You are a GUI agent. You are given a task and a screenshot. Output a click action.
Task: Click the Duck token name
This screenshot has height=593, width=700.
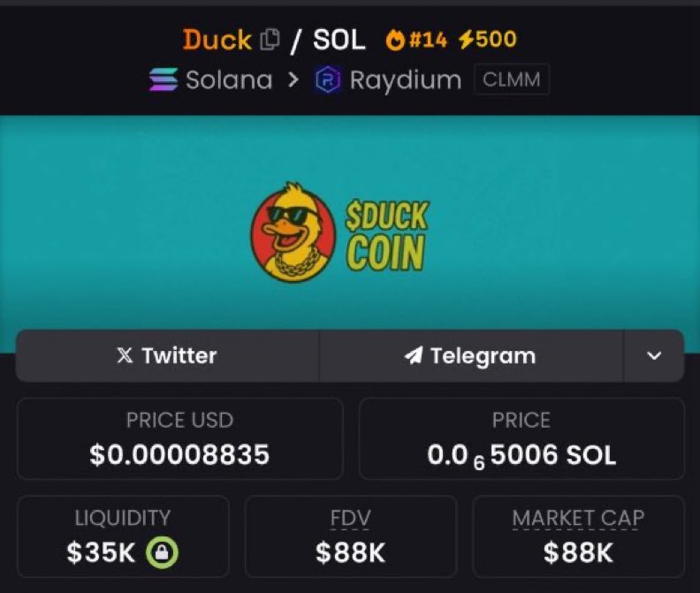217,39
